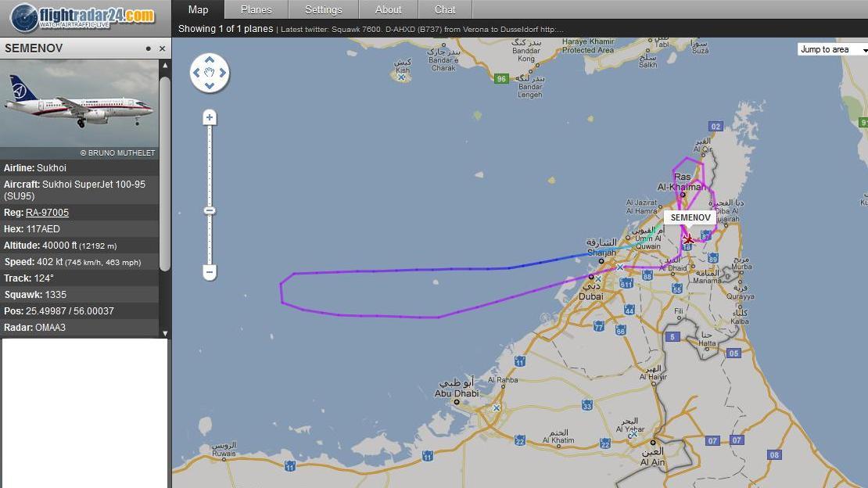Viewport: 868px width, 488px height.
Task: Click info panel scrollbar up arrow
Action: point(165,65)
